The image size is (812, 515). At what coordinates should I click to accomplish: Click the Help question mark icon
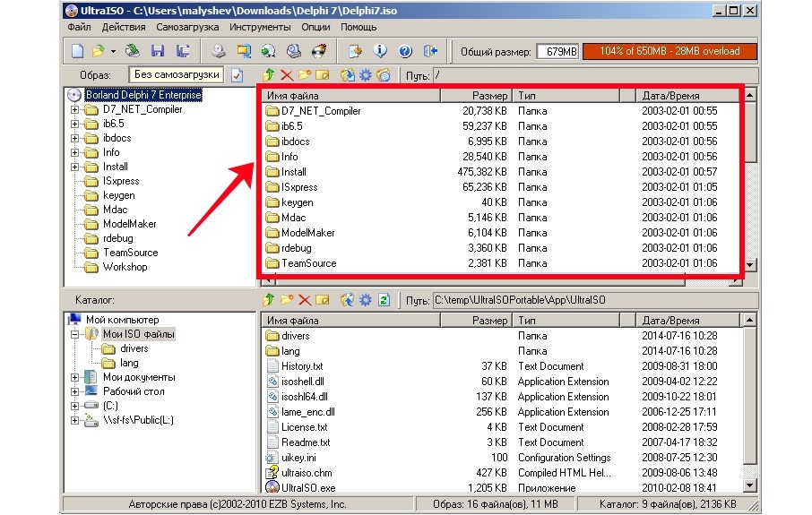coord(404,51)
